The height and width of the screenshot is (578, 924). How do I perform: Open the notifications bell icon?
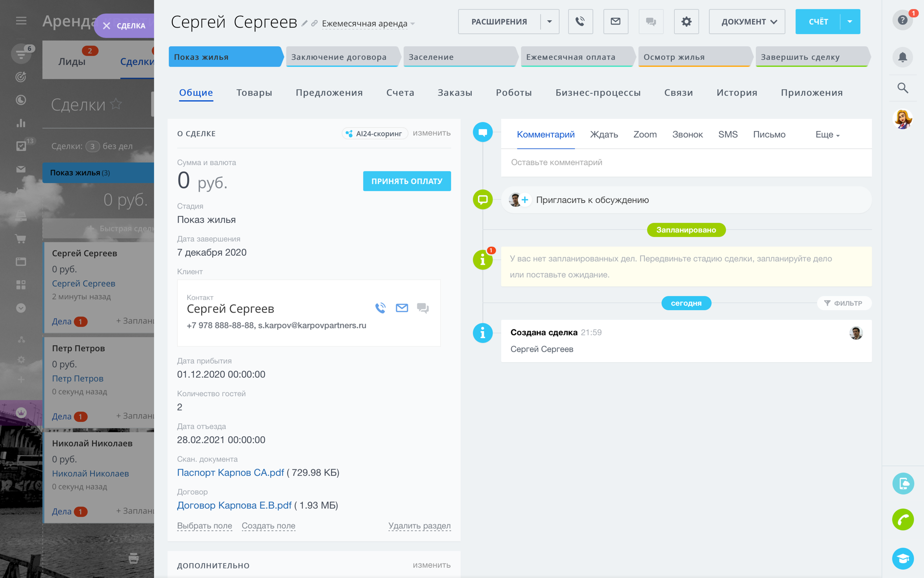pyautogui.click(x=902, y=57)
